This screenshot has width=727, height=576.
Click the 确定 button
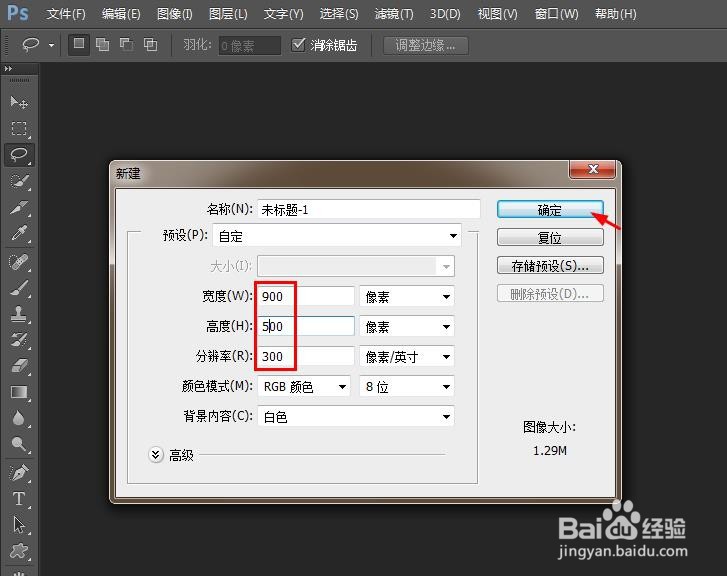click(550, 210)
